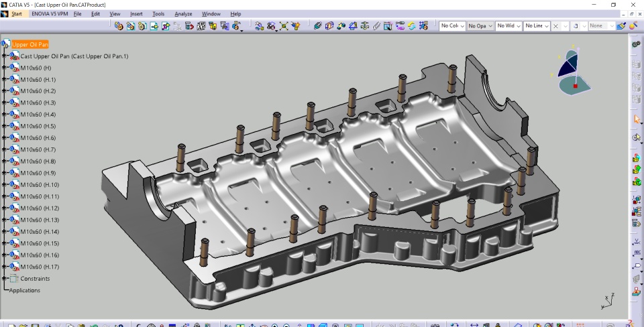
Task: Click the Painter (format brush) icon
Action: coord(621,26)
